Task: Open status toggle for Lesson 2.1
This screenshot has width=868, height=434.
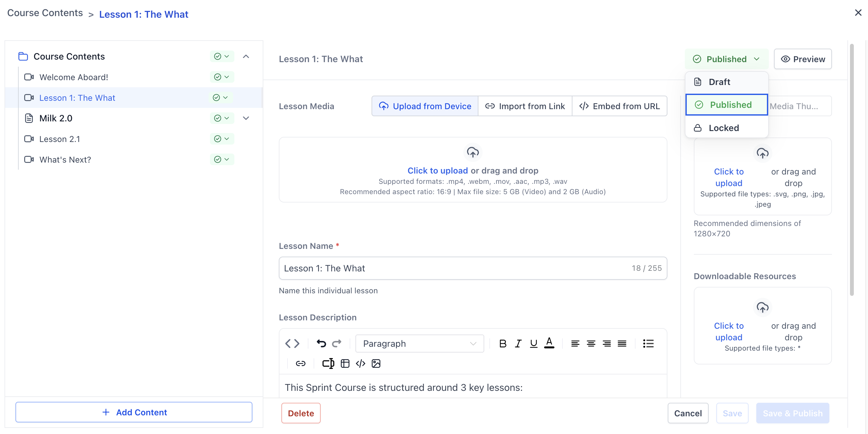Action: click(222, 139)
